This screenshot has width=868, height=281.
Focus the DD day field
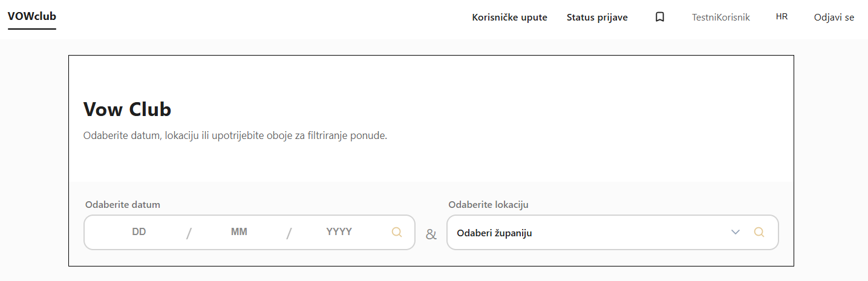tap(139, 231)
